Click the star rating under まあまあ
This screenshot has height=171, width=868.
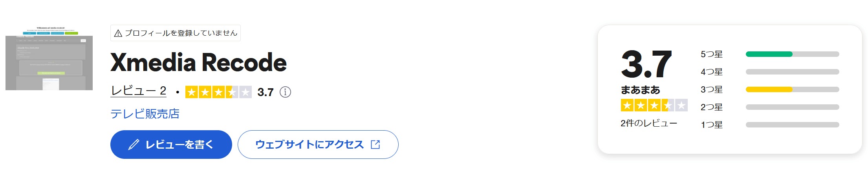(x=654, y=105)
